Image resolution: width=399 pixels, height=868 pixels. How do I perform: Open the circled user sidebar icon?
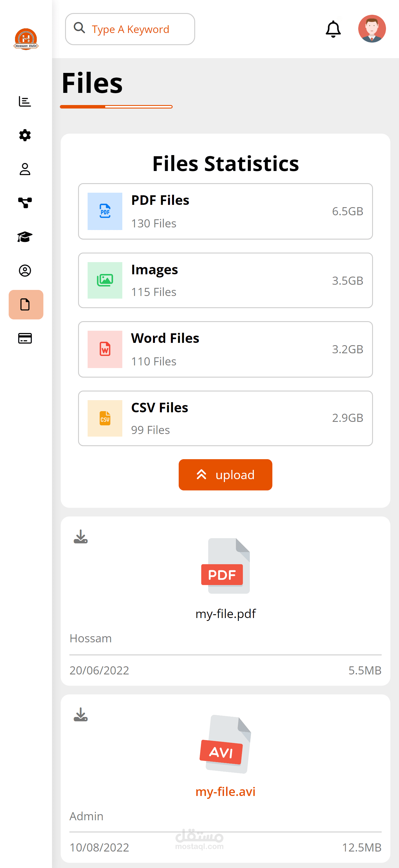25,271
